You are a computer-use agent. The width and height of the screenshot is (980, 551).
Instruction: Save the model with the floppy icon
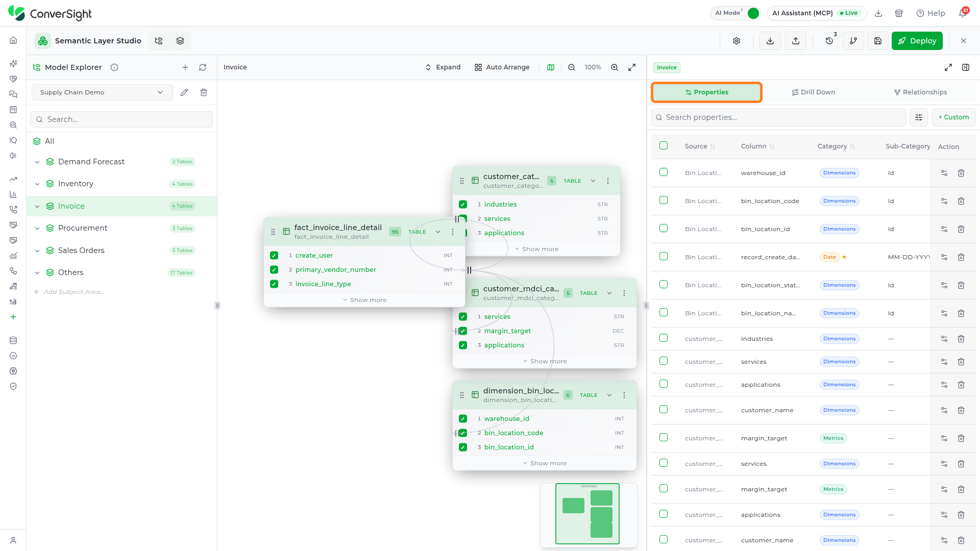pos(878,41)
